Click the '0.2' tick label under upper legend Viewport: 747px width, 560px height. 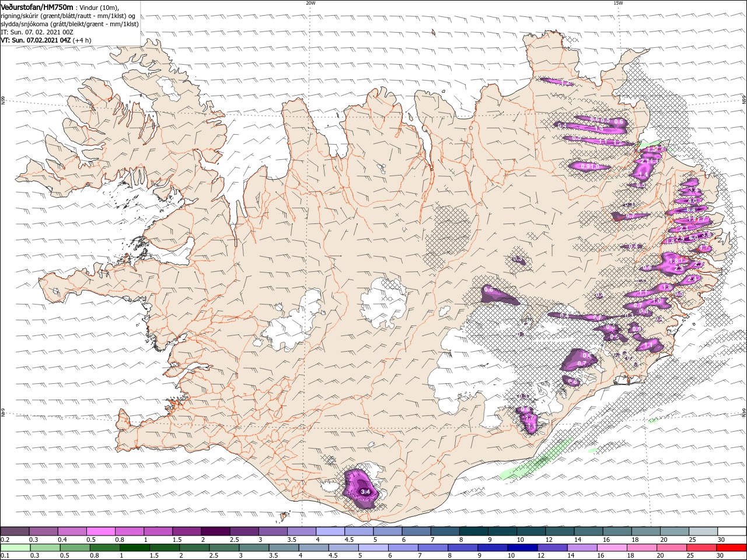pyautogui.click(x=4, y=540)
